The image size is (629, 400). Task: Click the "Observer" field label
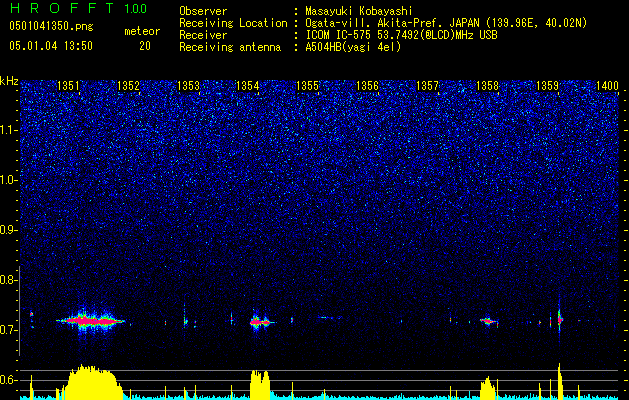(x=203, y=11)
